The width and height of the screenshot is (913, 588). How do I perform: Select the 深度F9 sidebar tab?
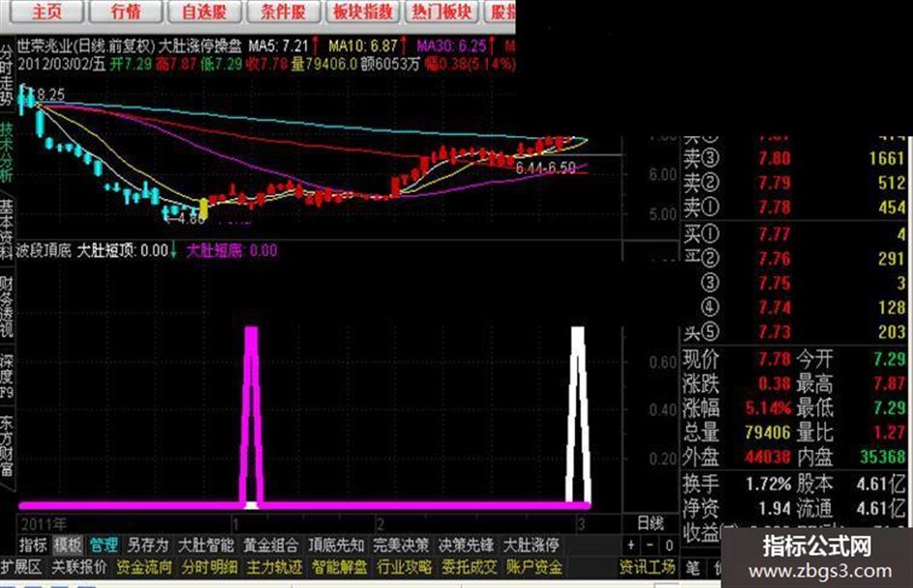pyautogui.click(x=7, y=377)
